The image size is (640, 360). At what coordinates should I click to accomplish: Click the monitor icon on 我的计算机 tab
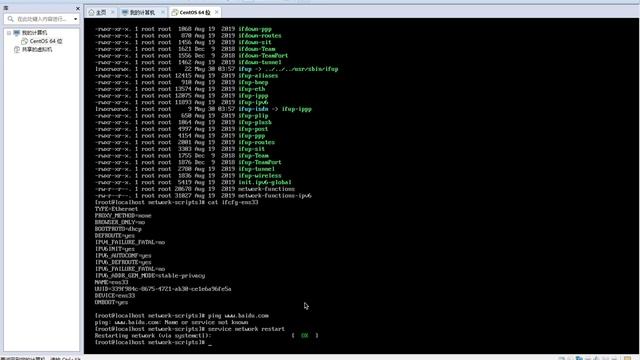(x=125, y=13)
